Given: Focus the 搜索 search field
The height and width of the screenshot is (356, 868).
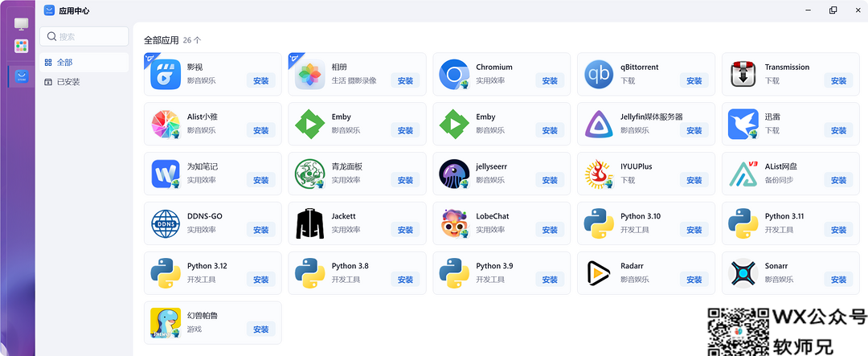Looking at the screenshot, I should [x=84, y=36].
